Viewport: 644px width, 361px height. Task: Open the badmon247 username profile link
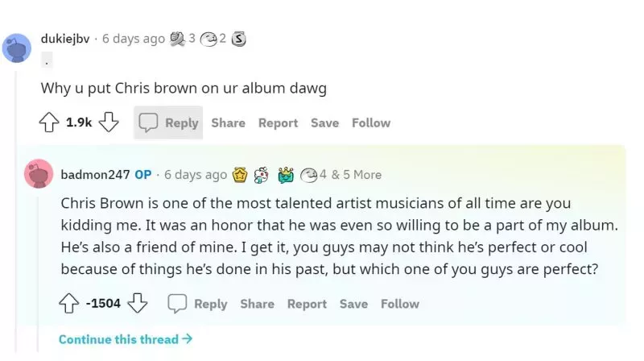tap(95, 175)
